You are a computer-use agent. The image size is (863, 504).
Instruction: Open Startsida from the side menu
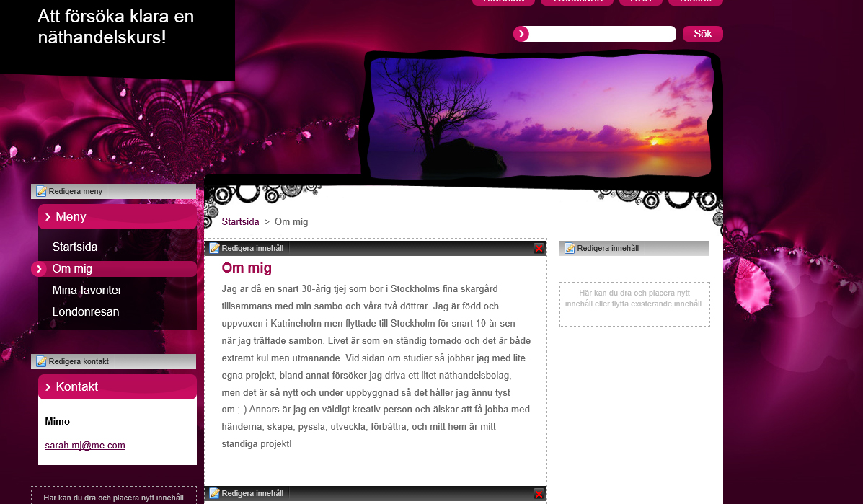[75, 247]
